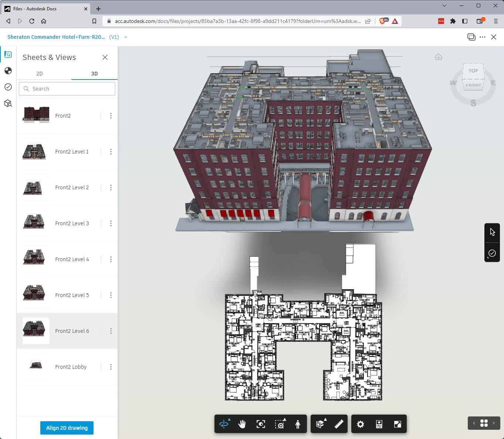Open the three-dot menu for Front2 Lobby
Image resolution: width=504 pixels, height=439 pixels.
(111, 367)
